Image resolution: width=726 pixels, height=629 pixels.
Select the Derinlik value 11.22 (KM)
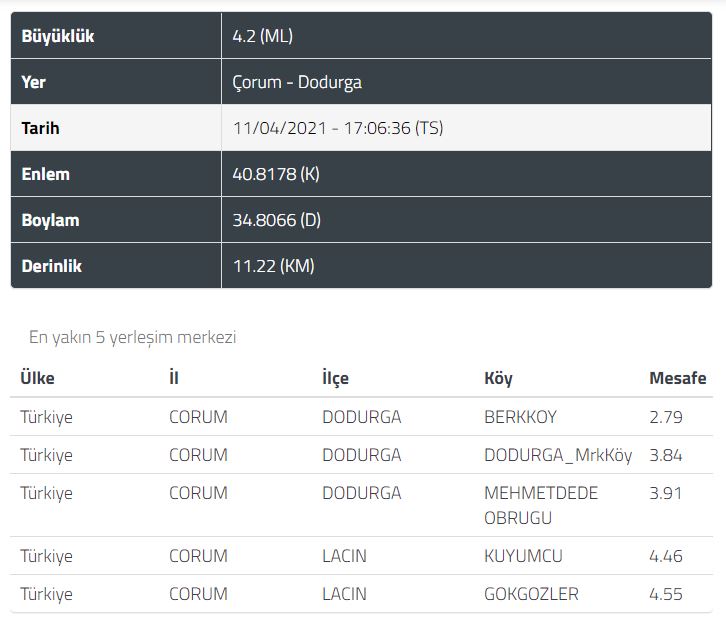(x=273, y=266)
